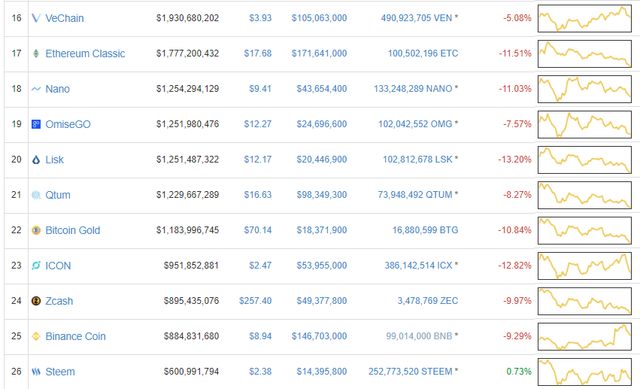Open the OmiseGO name link
The height and width of the screenshot is (389, 640).
click(x=68, y=124)
